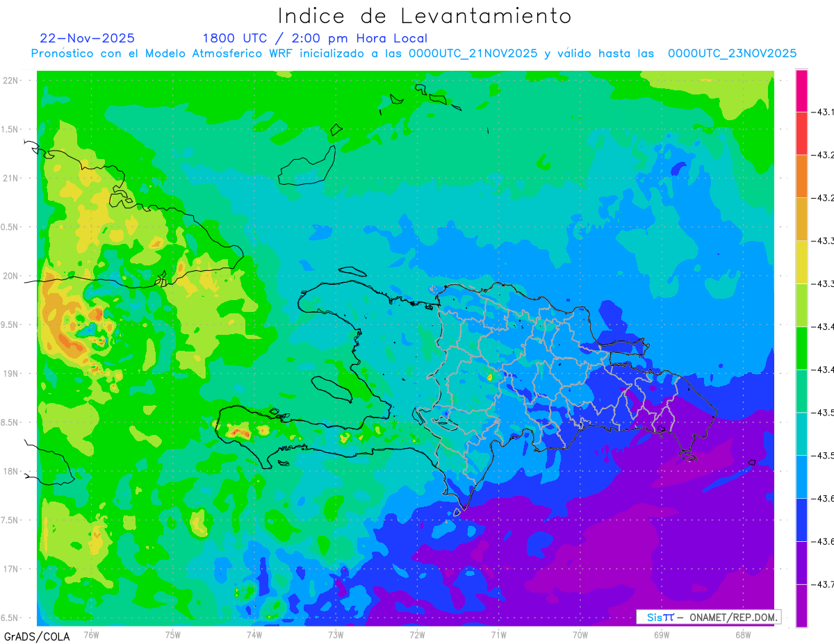Click the '6.5N' latitude label
Viewport: 834px width, 644px height.
10,618
